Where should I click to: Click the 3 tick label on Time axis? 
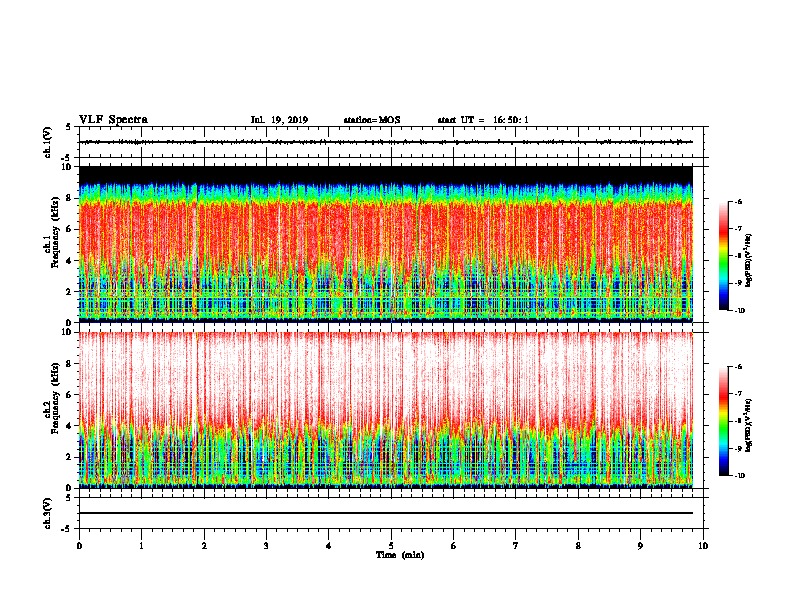pyautogui.click(x=266, y=545)
